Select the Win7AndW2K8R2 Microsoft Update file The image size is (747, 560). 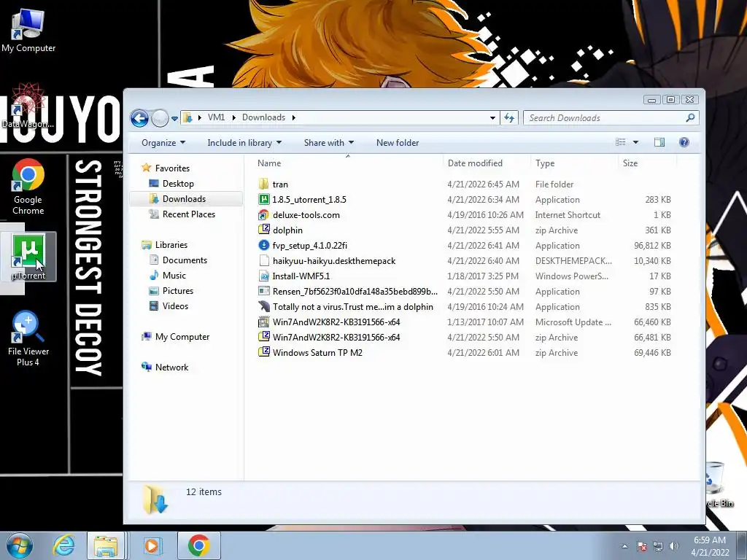pos(336,322)
